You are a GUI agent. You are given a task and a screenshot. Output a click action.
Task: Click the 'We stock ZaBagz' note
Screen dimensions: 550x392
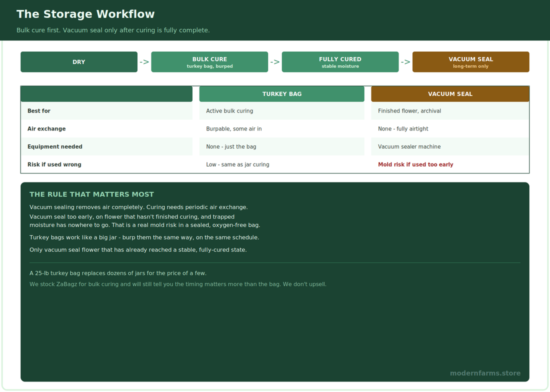click(178, 284)
